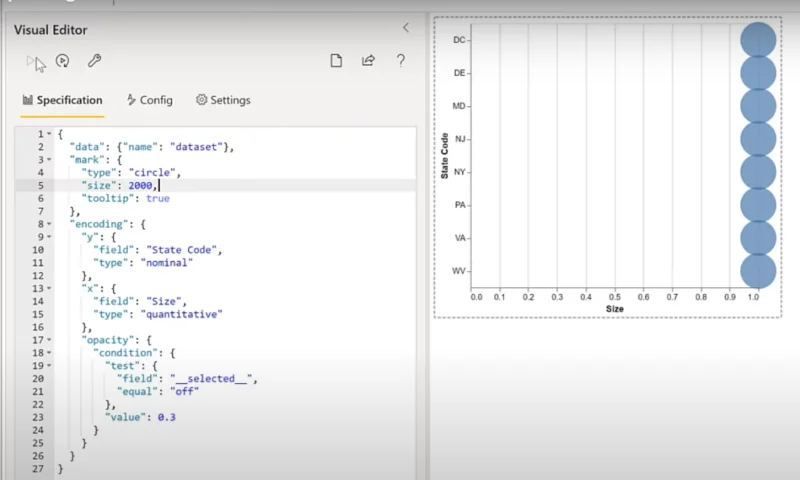Click the DC y-axis label
The image size is (800, 480).
[x=459, y=40]
